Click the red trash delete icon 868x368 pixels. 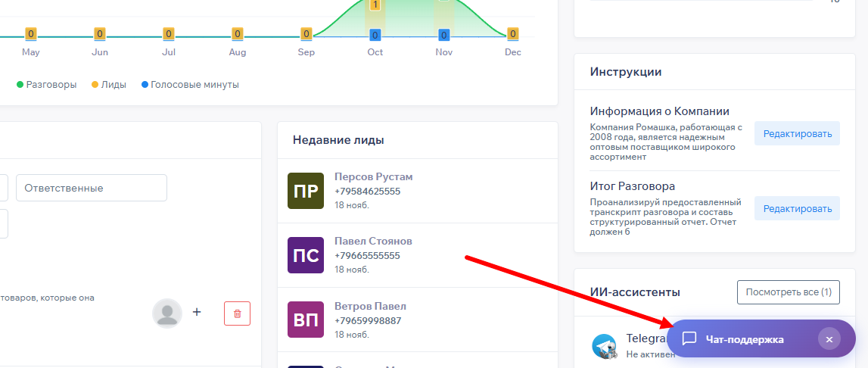pyautogui.click(x=237, y=313)
